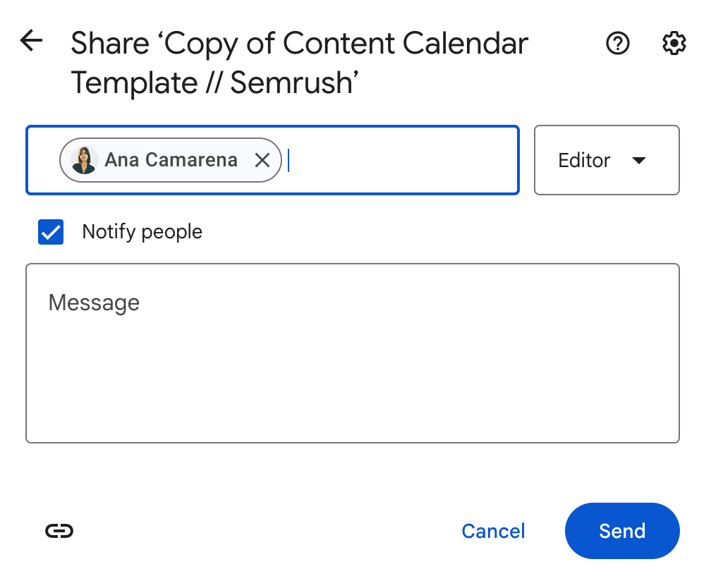Image resolution: width=711 pixels, height=588 pixels.
Task: Enable email notification for recipients
Action: (x=50, y=231)
